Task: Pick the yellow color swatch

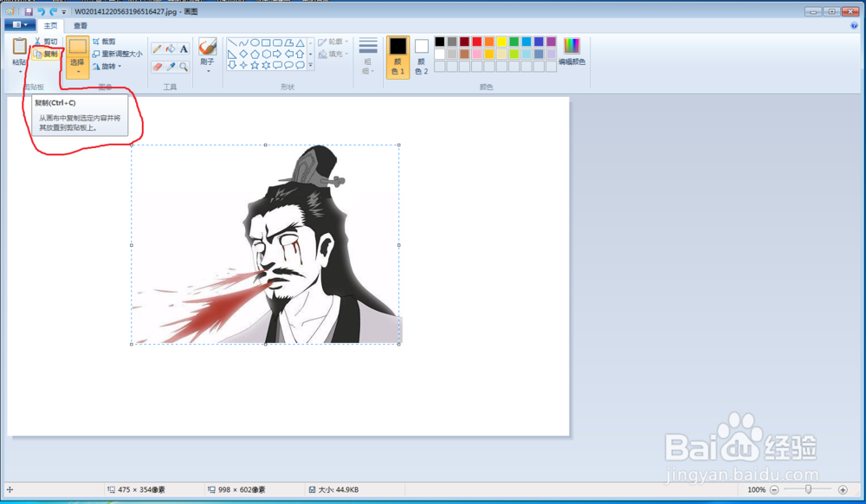Action: click(x=501, y=42)
